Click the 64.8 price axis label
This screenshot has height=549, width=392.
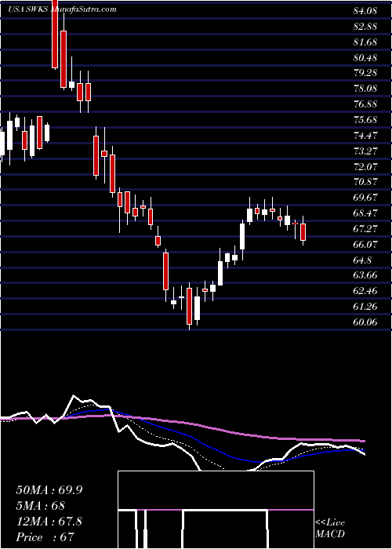[x=362, y=260]
